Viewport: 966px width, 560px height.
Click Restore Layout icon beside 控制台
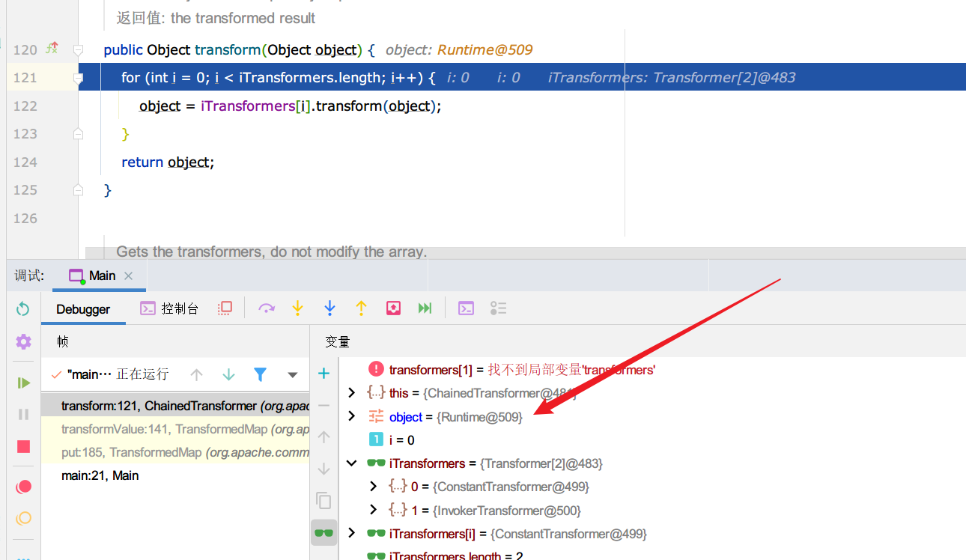tap(225, 308)
